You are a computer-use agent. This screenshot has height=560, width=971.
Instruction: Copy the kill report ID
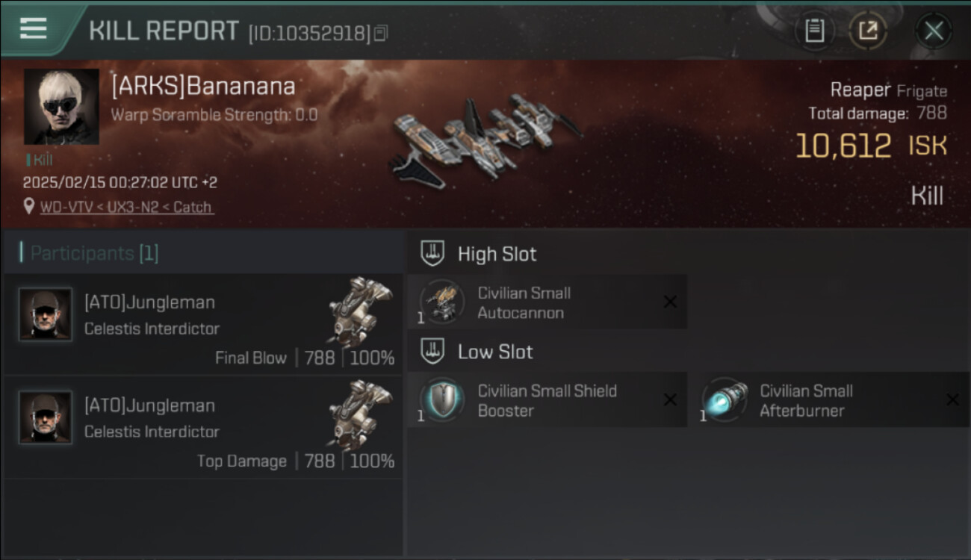(x=381, y=33)
